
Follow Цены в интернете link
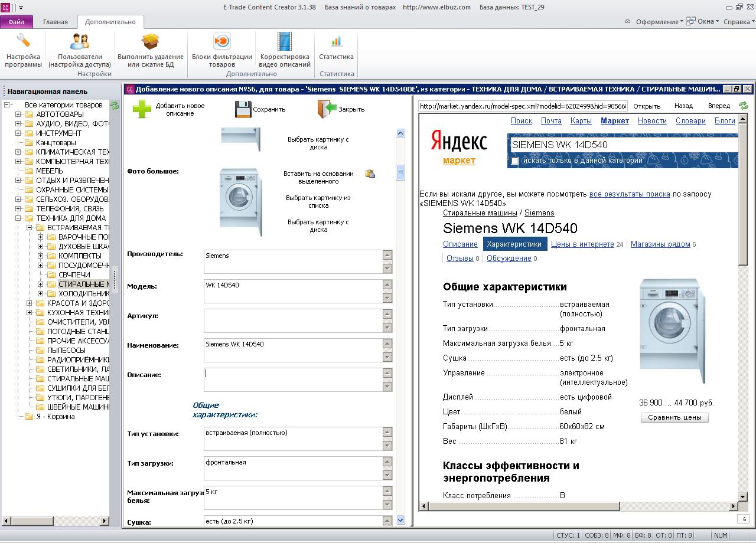[x=582, y=244]
